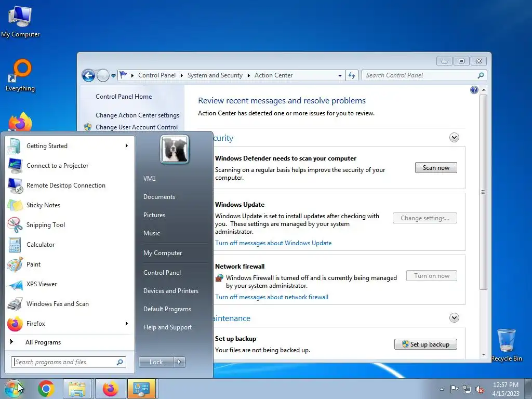Open Devices and Printers
This screenshot has width=532, height=399.
tap(170, 291)
